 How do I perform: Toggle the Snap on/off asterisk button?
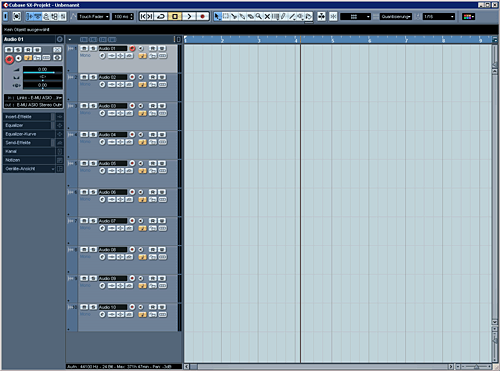click(x=333, y=16)
